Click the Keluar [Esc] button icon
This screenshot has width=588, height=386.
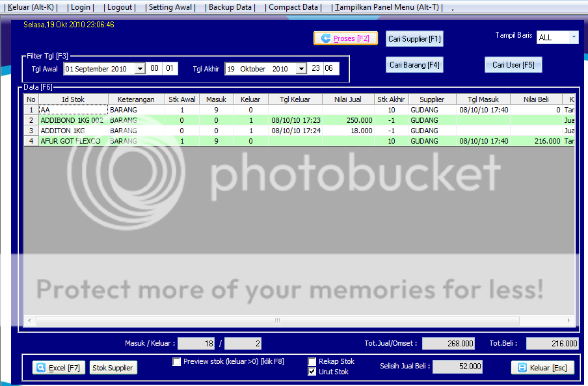tap(522, 368)
